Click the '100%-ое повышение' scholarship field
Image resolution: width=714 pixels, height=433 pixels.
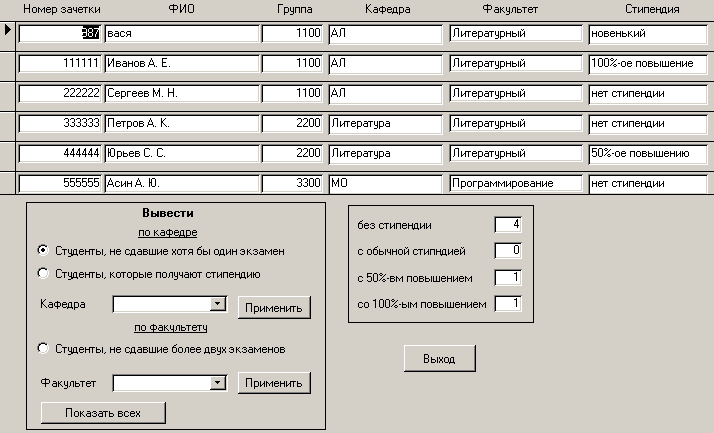648,63
